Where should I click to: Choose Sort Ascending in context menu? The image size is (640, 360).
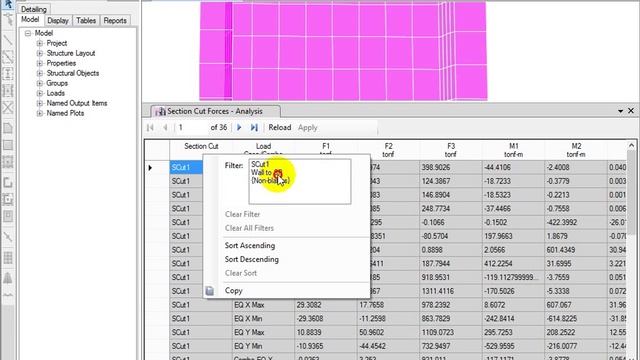[250, 245]
